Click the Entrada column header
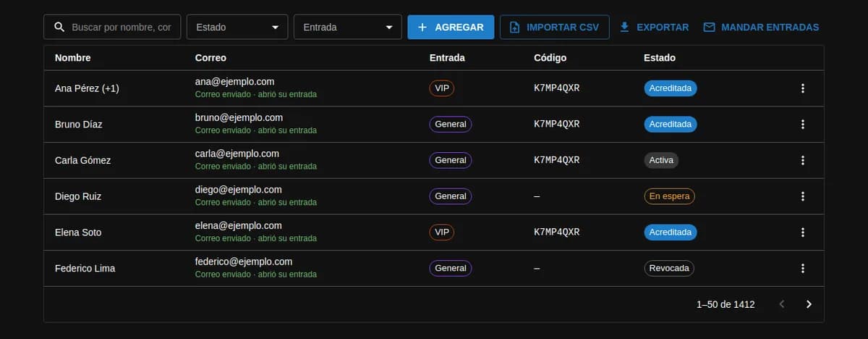The width and height of the screenshot is (868, 339). [447, 58]
